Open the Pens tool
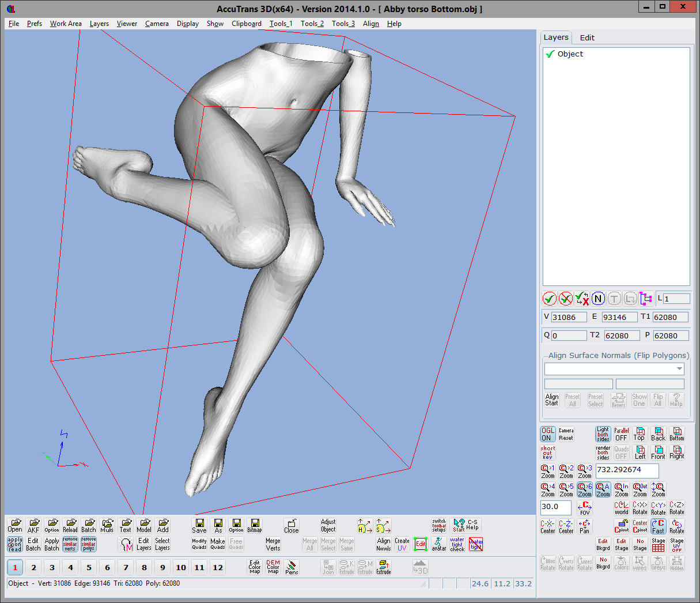The image size is (700, 603). pos(292,567)
